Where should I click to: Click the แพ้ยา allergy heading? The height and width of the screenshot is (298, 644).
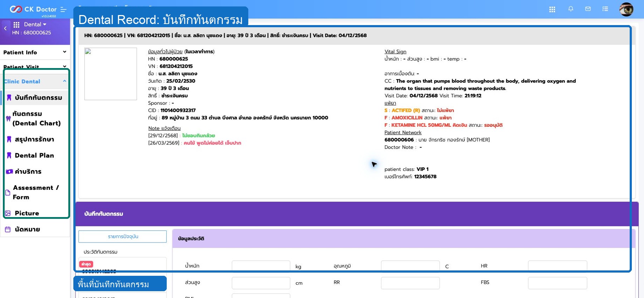(x=390, y=103)
